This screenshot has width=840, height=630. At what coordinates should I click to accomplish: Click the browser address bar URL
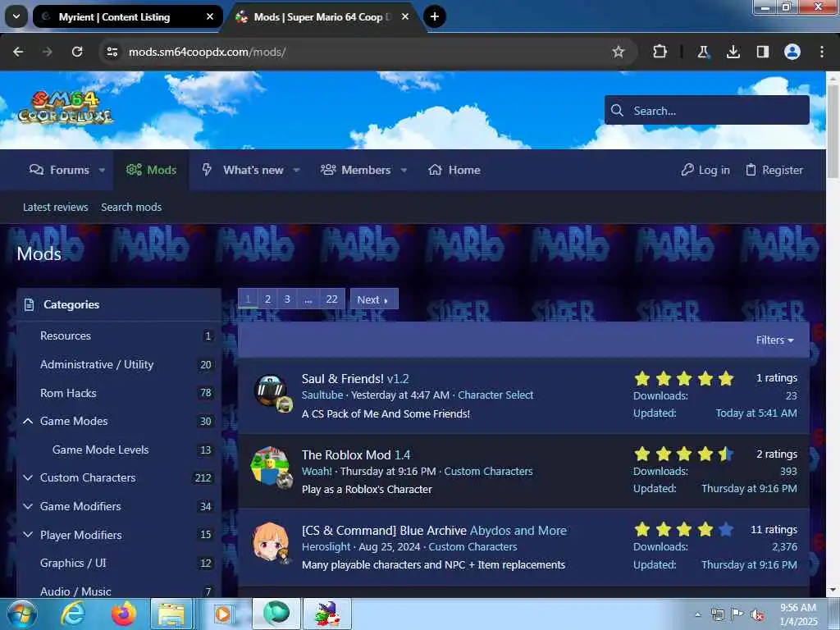[x=207, y=52]
